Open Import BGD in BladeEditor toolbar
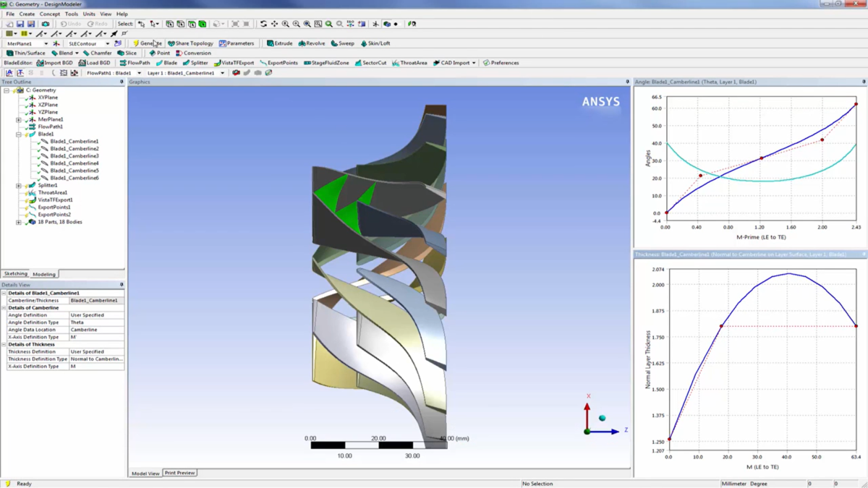Image resolution: width=868 pixels, height=488 pixels. click(55, 63)
